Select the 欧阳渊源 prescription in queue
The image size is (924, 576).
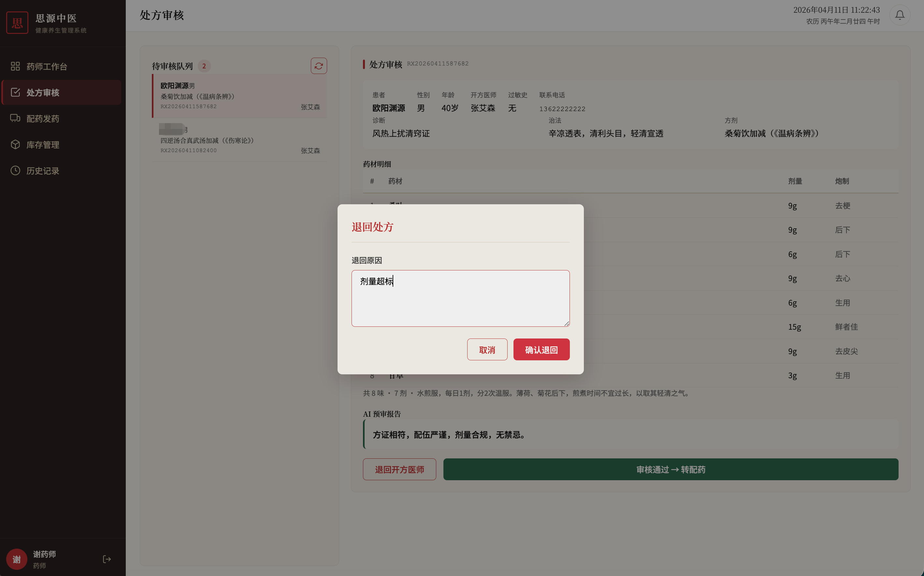[239, 96]
